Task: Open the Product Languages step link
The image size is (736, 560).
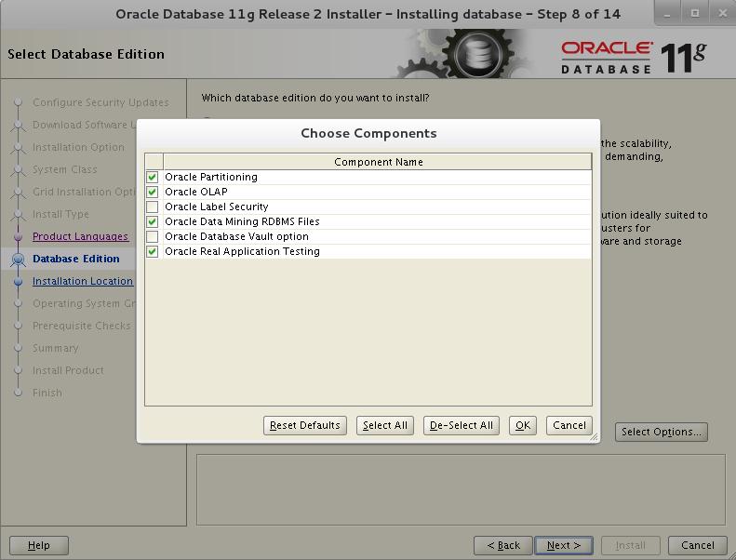Action: click(80, 236)
